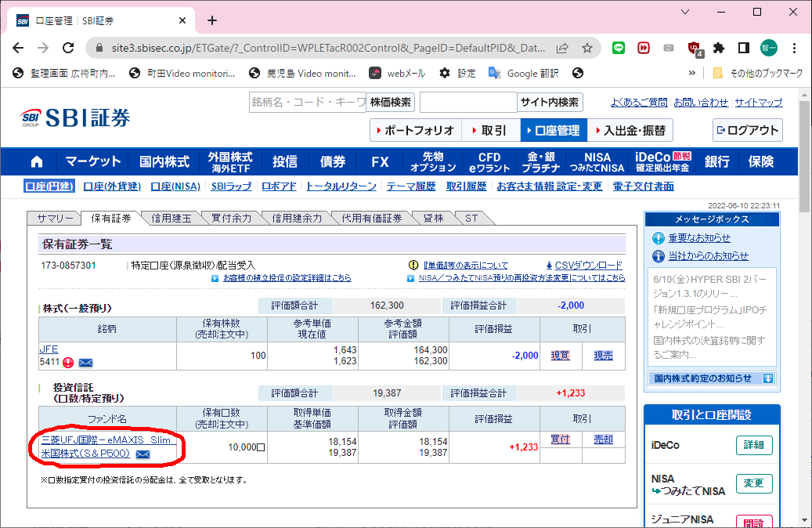
Task: Click the small square beside 10,000 units
Action: [x=261, y=447]
